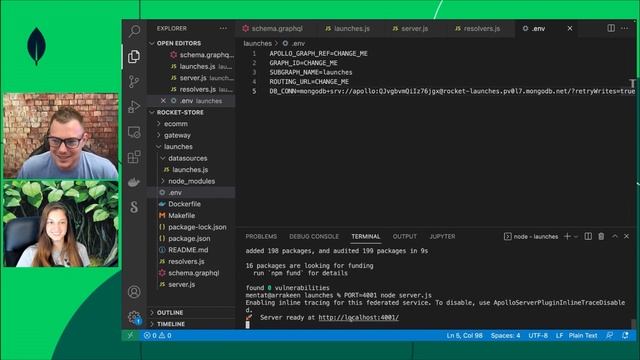Change indentation via Spaces: 4
The height and width of the screenshot is (360, 640).
[x=505, y=335]
